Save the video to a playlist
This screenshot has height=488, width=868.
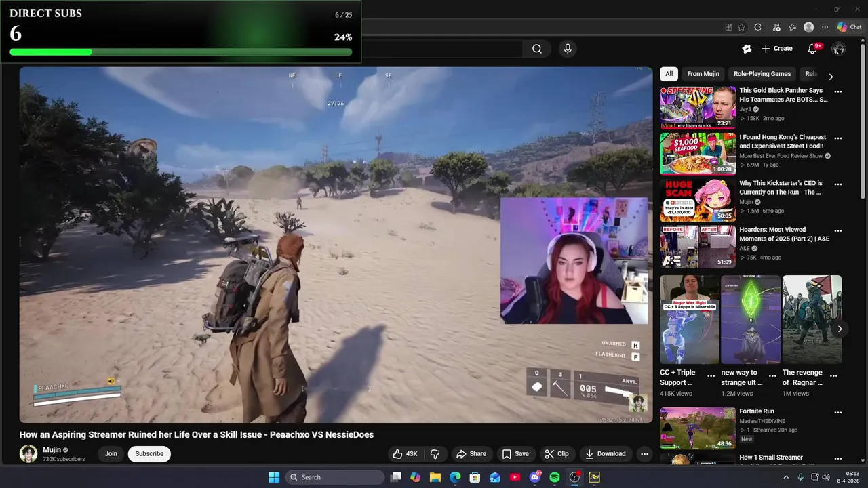click(515, 454)
